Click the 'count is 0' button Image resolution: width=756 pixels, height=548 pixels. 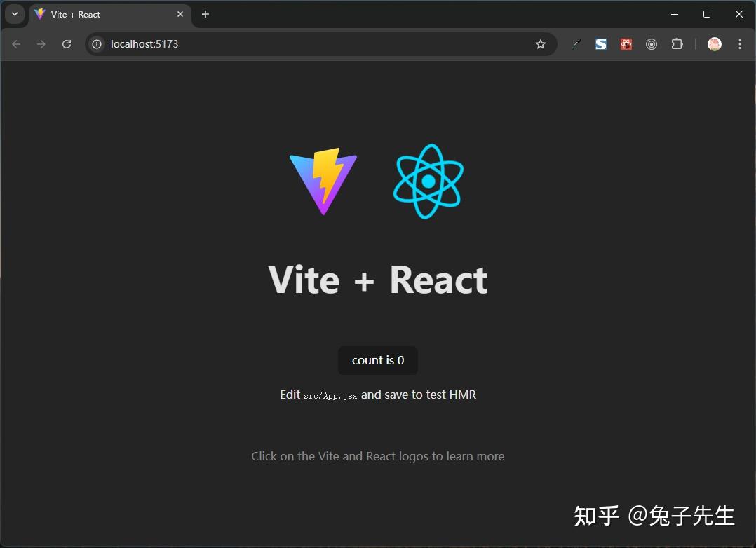pyautogui.click(x=378, y=360)
